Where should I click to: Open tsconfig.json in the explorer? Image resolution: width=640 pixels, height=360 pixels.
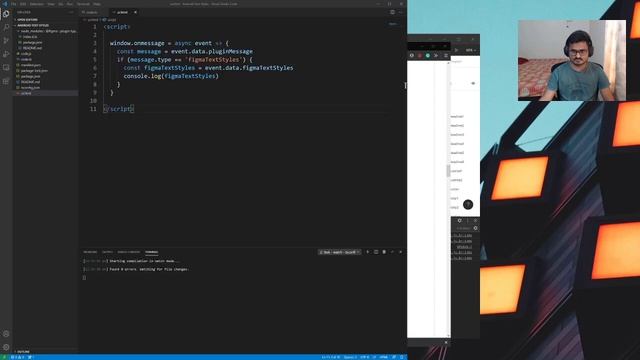point(31,87)
